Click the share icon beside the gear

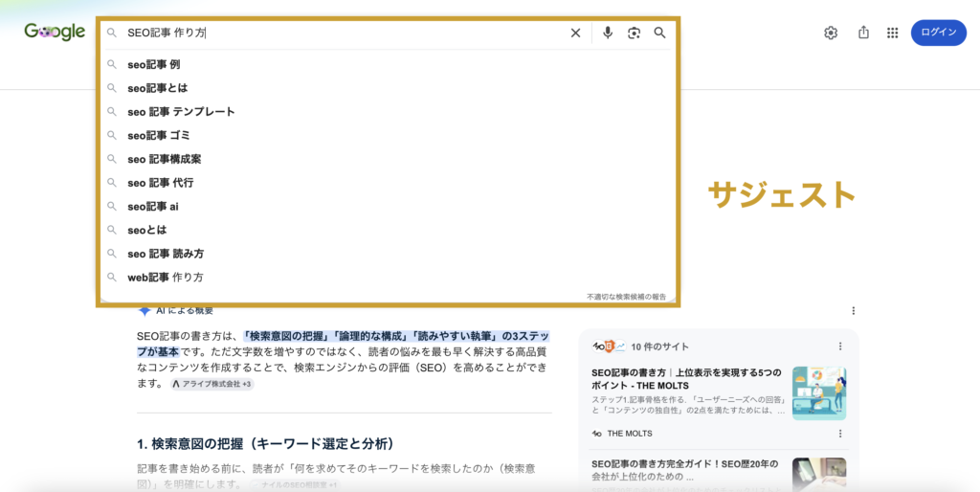(x=864, y=33)
